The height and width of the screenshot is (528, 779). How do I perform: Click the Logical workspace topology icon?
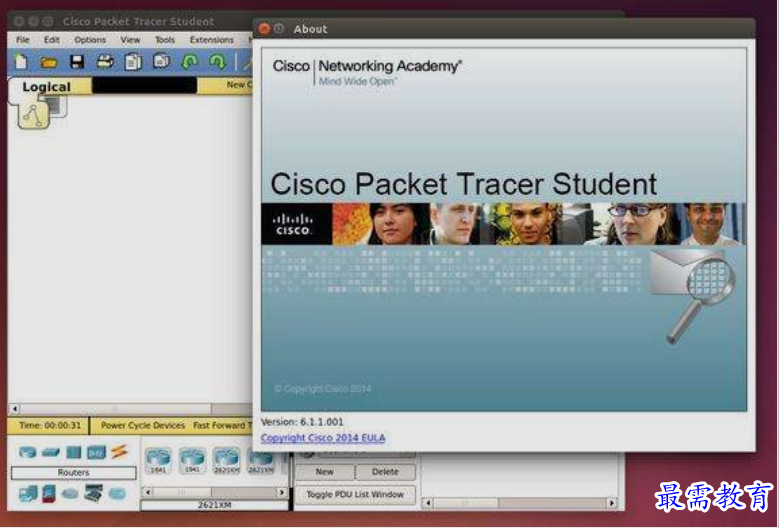pyautogui.click(x=33, y=116)
